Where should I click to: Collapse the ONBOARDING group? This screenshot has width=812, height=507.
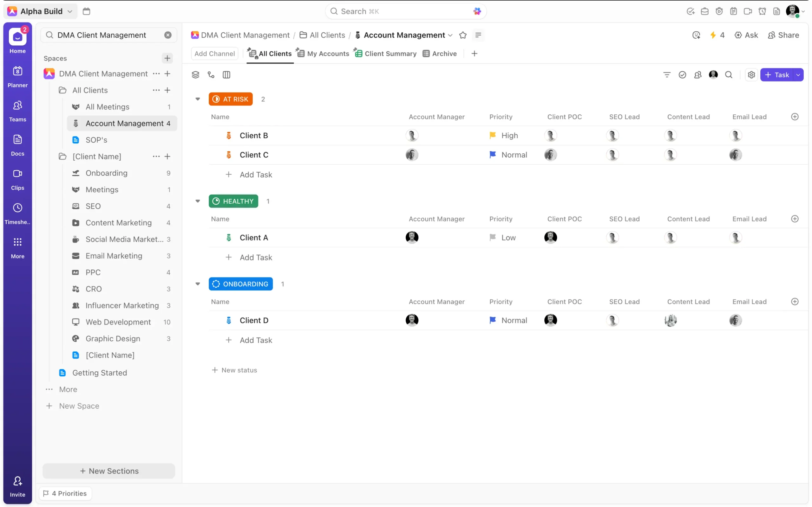198,284
